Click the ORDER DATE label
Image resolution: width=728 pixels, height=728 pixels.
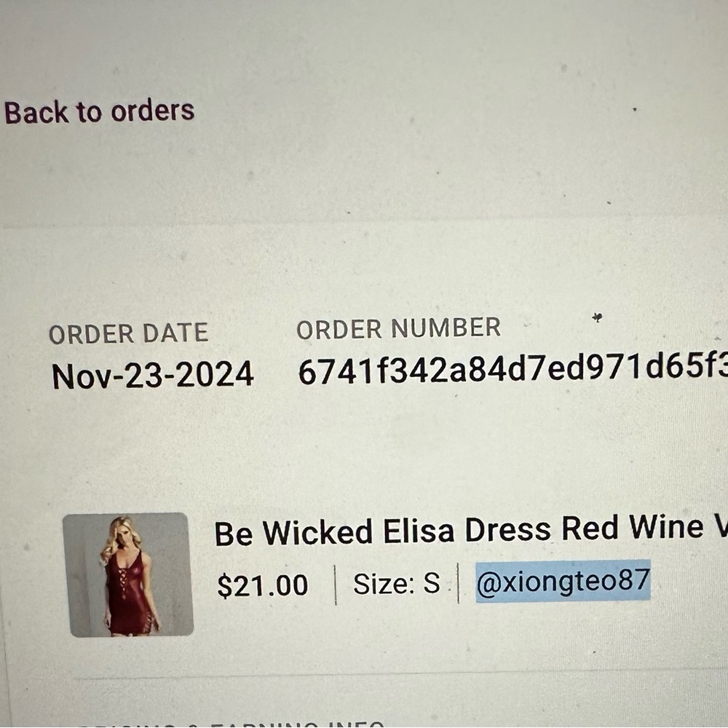point(129,333)
